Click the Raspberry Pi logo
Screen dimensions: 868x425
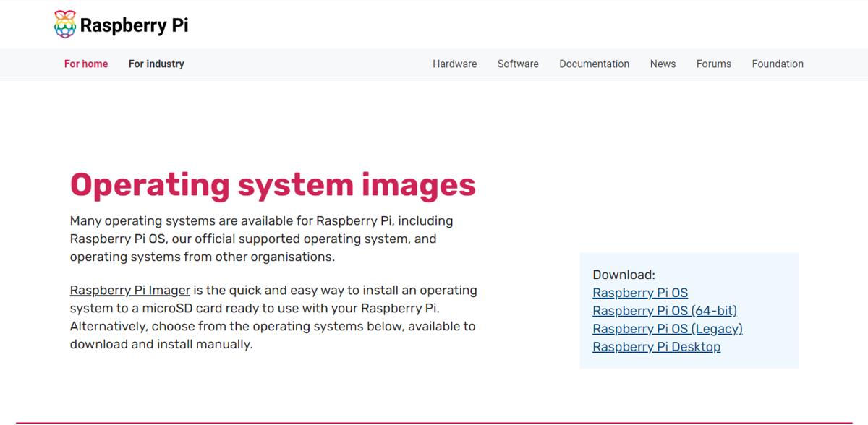[x=119, y=24]
